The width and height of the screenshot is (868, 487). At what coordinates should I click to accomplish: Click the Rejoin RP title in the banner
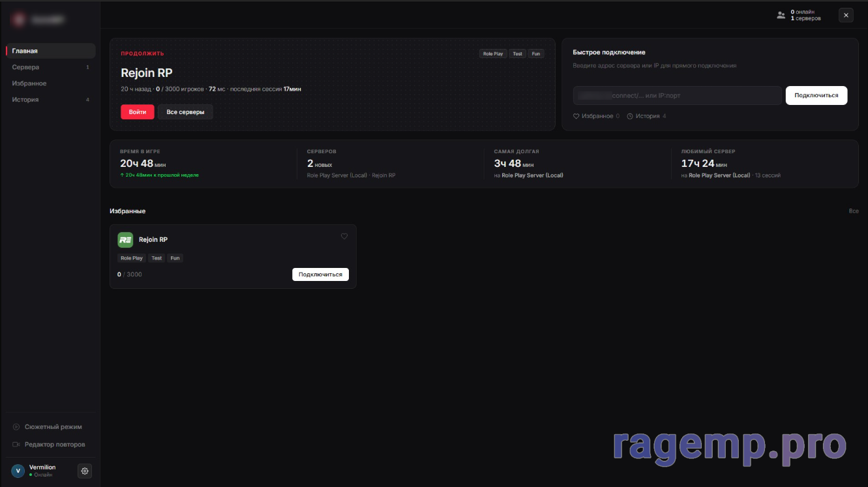tap(147, 73)
